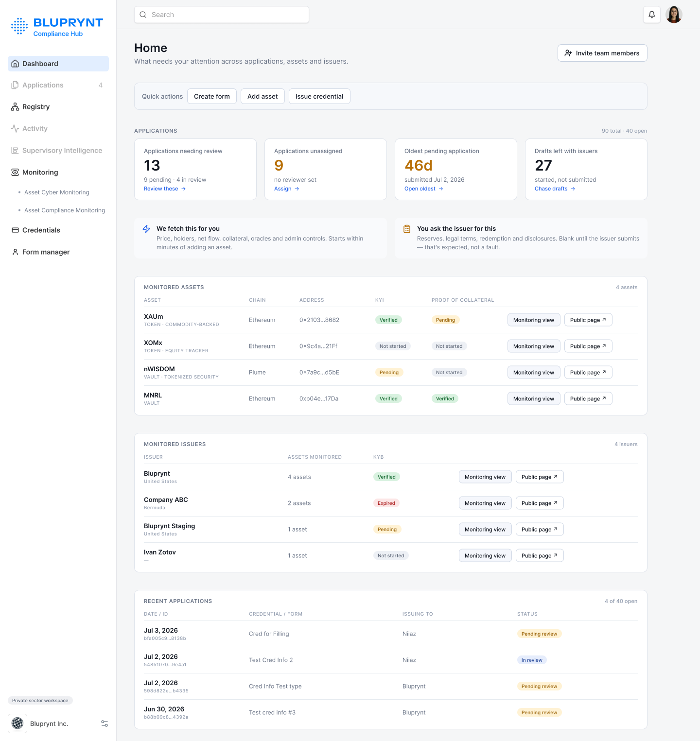
Task: Click the Bluprynt logo icon
Action: [19, 26]
